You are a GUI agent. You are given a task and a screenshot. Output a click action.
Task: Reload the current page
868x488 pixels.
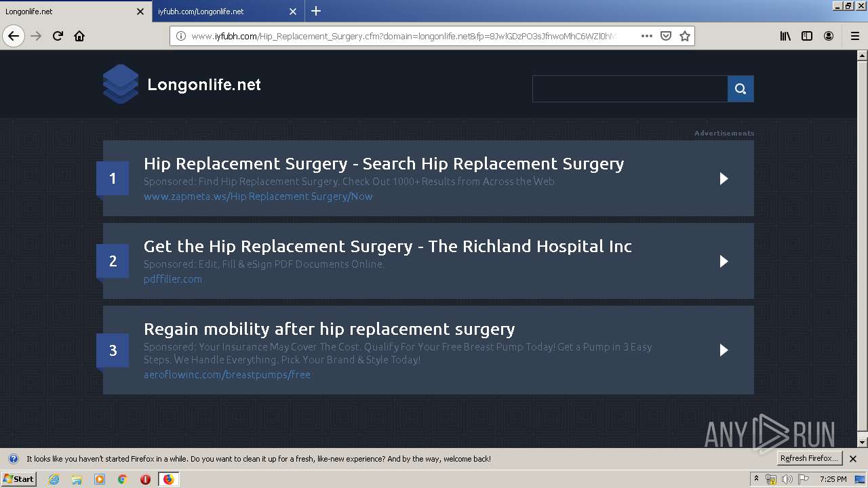[58, 36]
